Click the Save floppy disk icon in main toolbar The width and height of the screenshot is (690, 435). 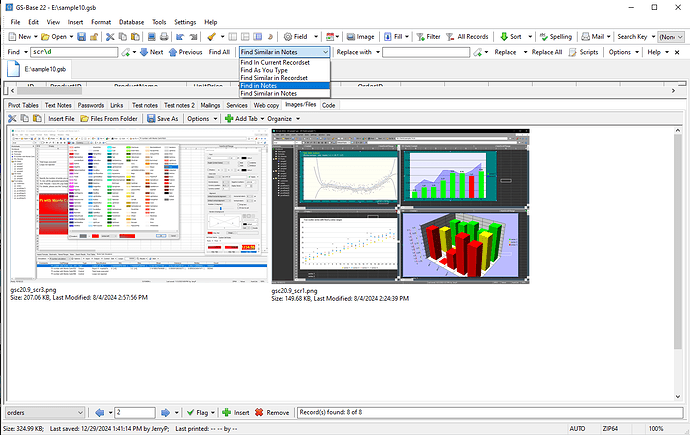coord(81,37)
